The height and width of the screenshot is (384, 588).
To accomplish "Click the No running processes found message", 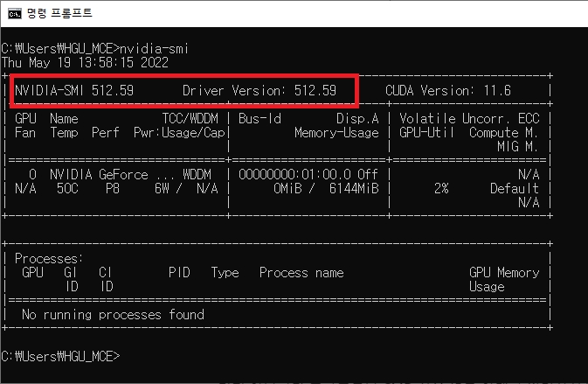I will click(x=113, y=314).
